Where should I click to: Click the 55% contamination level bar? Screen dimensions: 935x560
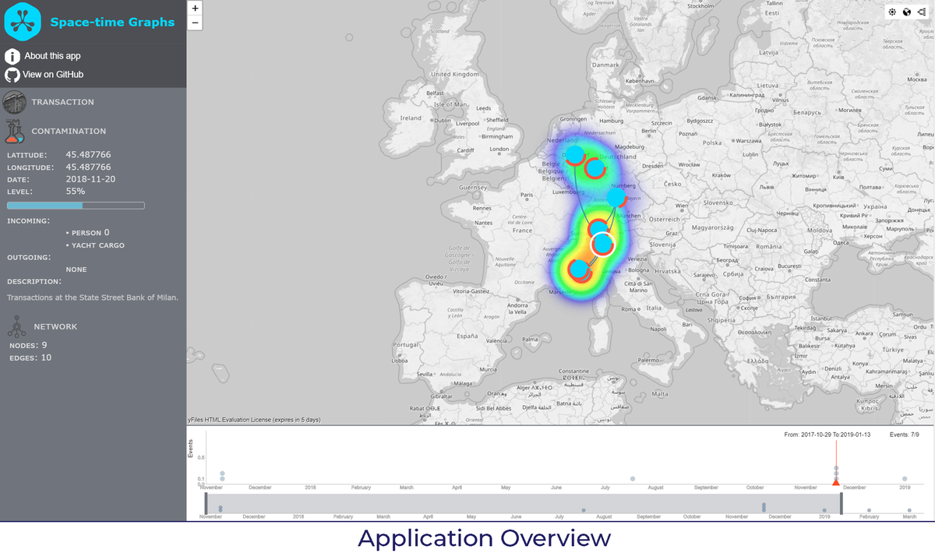click(76, 205)
